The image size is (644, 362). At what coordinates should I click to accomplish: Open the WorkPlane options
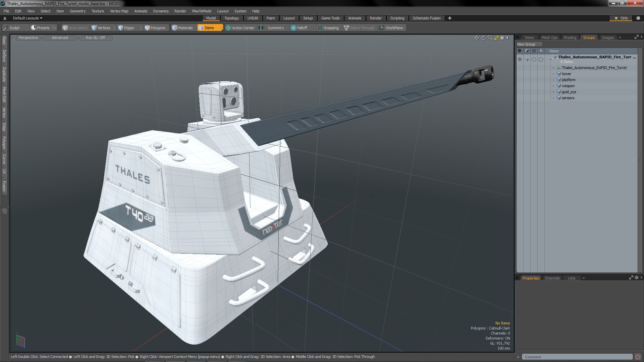(x=391, y=28)
